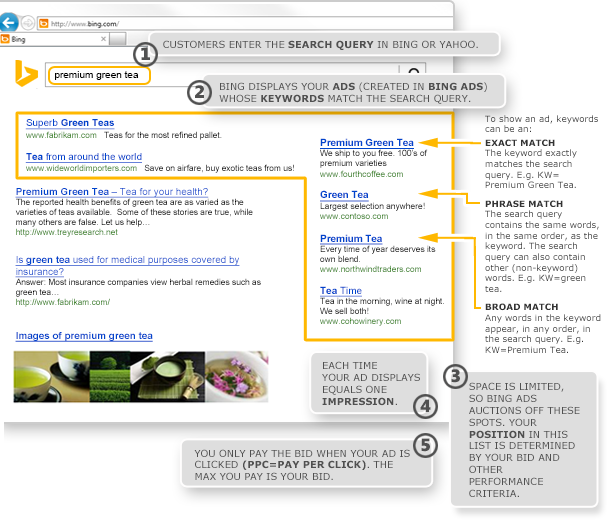610x525 pixels.
Task: Open Tea from around the world ad
Action: click(x=84, y=157)
